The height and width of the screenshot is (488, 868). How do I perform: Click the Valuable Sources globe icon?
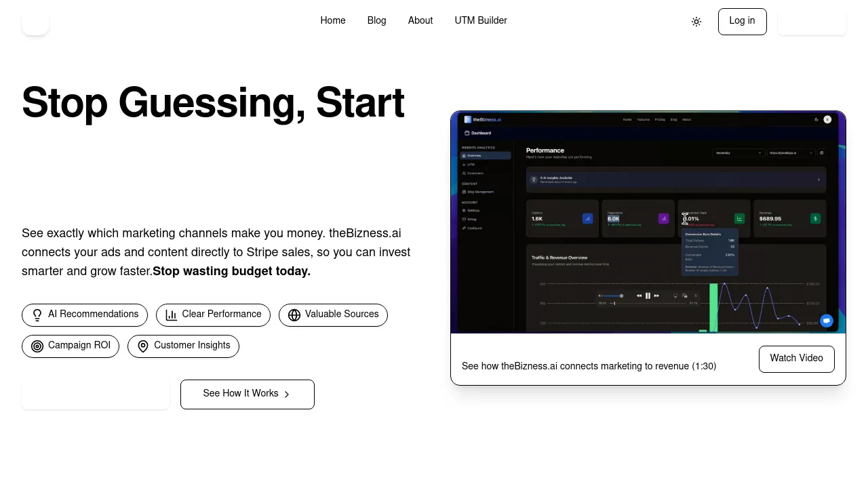coord(294,315)
